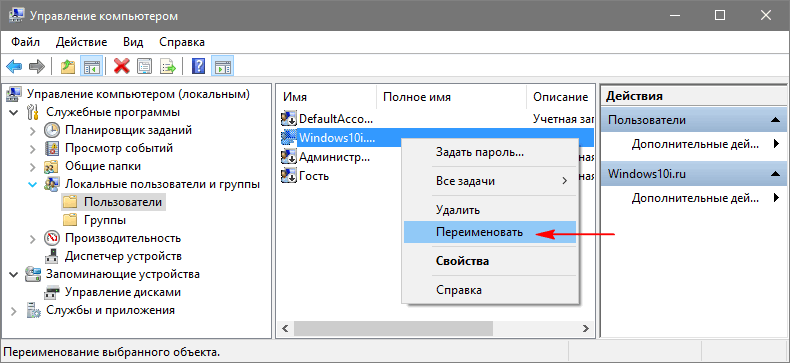This screenshot has width=790, height=363.
Task: Choose Задать пароль... from context menu
Action: [x=490, y=152]
